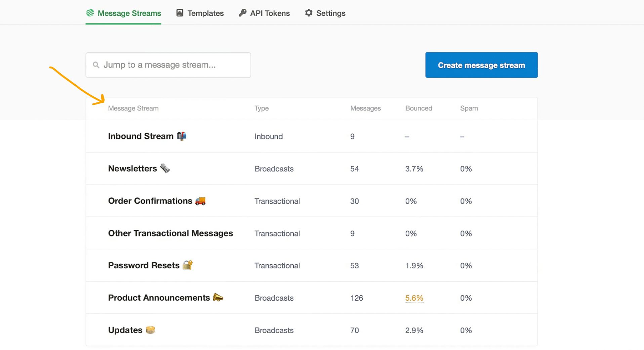Click the megaphone emoji beside Product Announcements
Viewport: 644px width, 350px height.
tap(219, 298)
